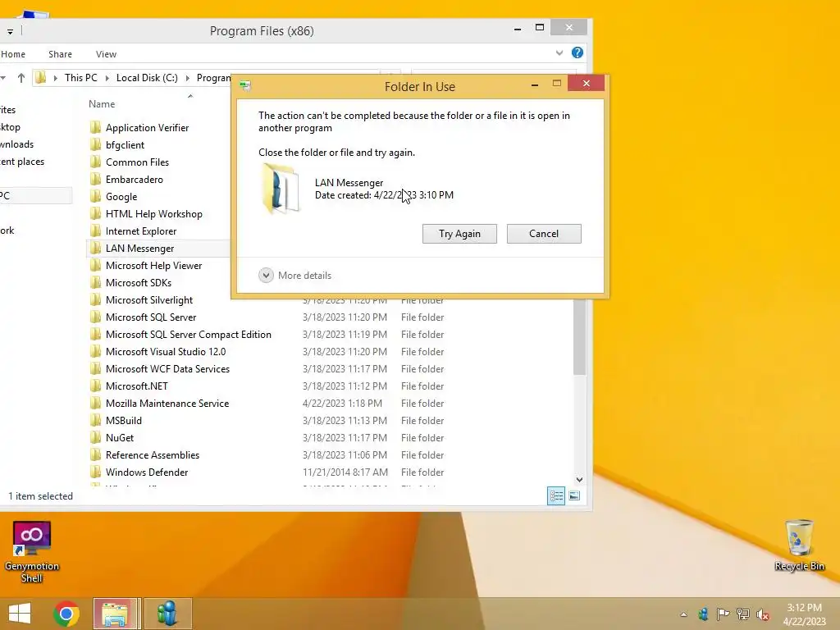Sort by the Name column header
Image resolution: width=840 pixels, height=630 pixels.
tap(102, 104)
